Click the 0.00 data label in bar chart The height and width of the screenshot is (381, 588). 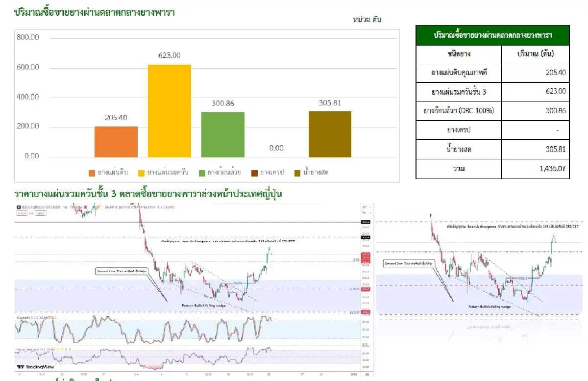[276, 148]
